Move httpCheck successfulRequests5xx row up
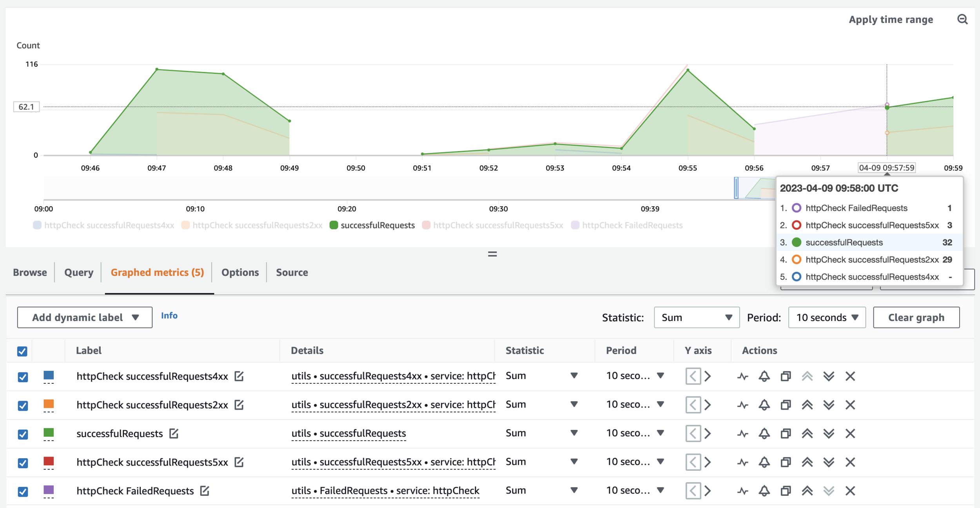Viewport: 980px width, 508px height. point(807,462)
